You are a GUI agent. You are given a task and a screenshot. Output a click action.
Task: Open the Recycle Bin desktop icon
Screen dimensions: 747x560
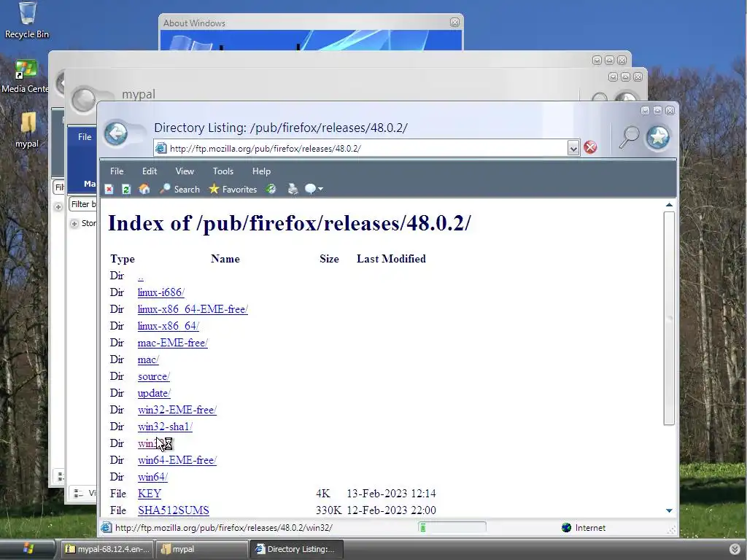(x=27, y=20)
